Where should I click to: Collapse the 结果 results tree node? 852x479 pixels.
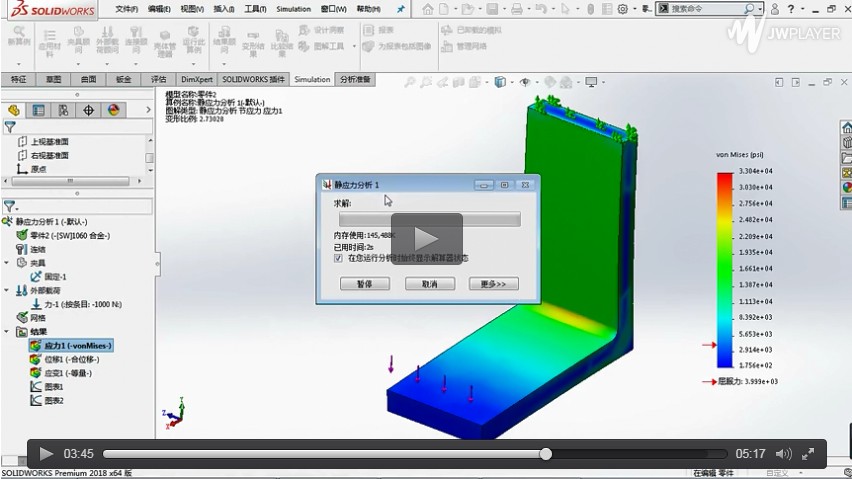click(x=7, y=332)
